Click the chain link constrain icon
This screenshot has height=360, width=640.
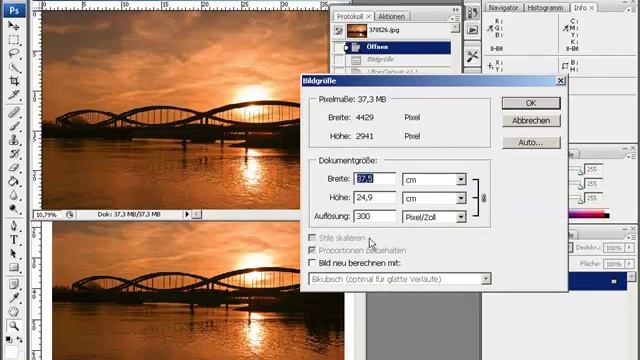point(484,198)
